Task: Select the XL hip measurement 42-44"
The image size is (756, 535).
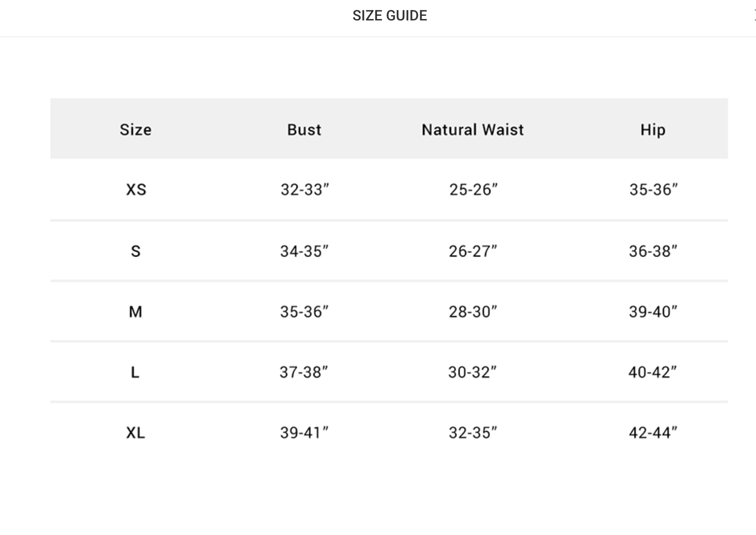Action: (653, 433)
